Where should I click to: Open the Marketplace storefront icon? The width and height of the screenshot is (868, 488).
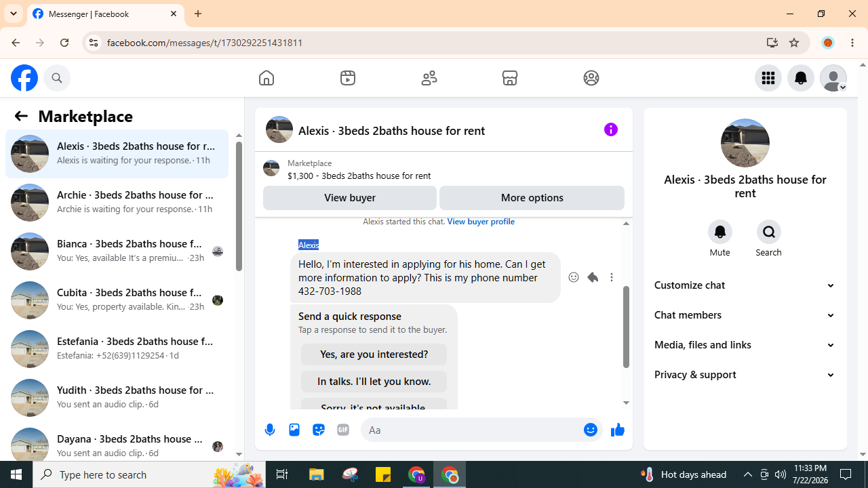coord(510,78)
